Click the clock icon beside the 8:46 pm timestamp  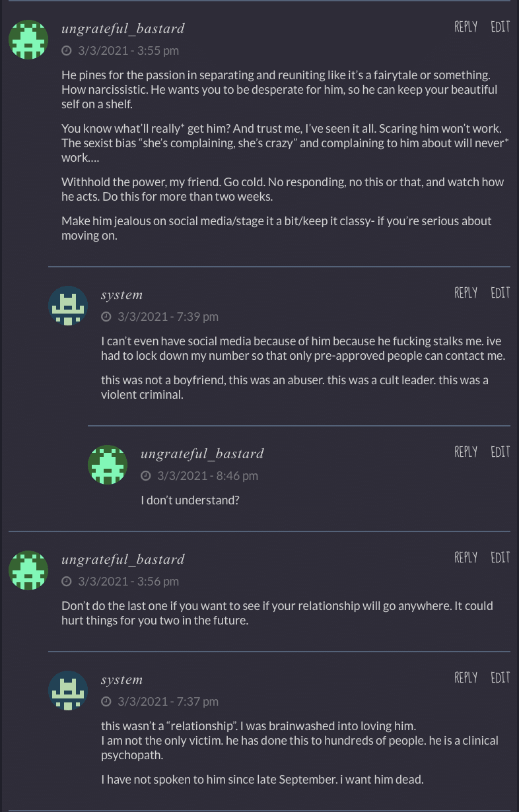[146, 476]
